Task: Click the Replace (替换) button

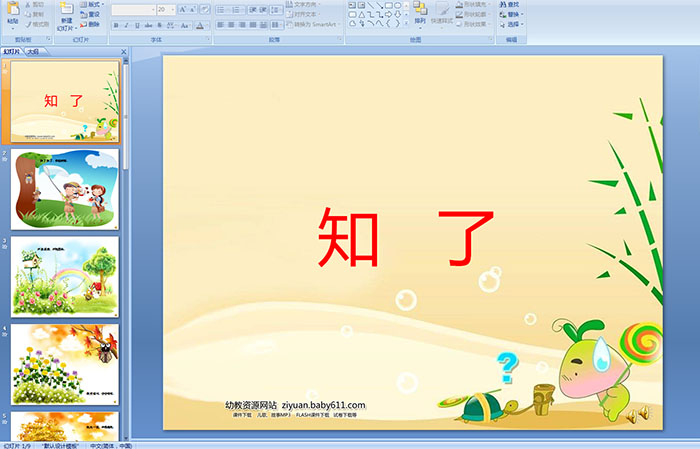Action: point(511,14)
